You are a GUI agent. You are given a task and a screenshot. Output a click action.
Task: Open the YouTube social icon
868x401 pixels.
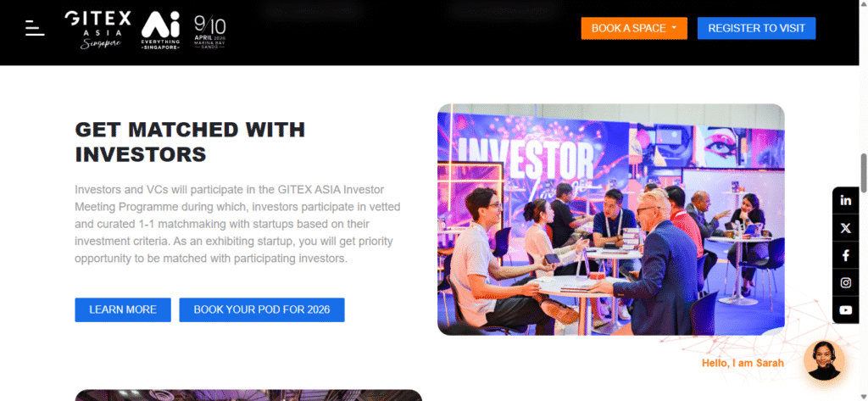tap(845, 310)
